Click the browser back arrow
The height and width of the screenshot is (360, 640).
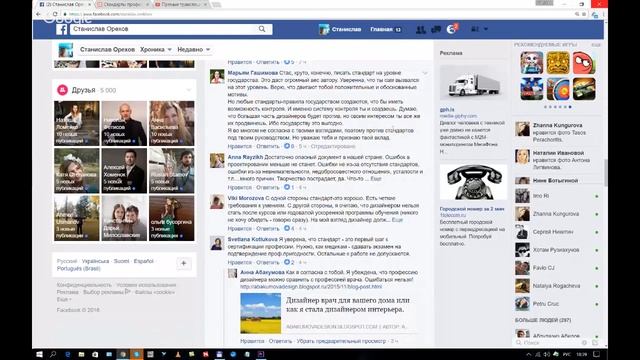[x=38, y=14]
